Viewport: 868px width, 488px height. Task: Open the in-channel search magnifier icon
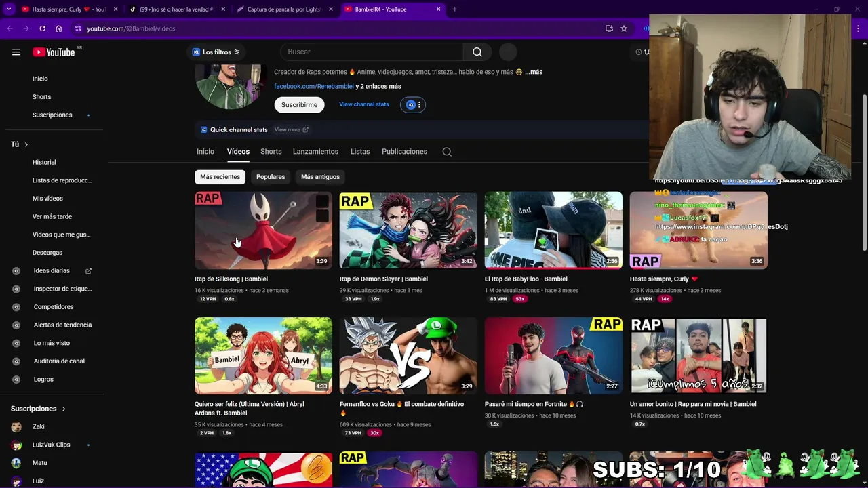[447, 152]
